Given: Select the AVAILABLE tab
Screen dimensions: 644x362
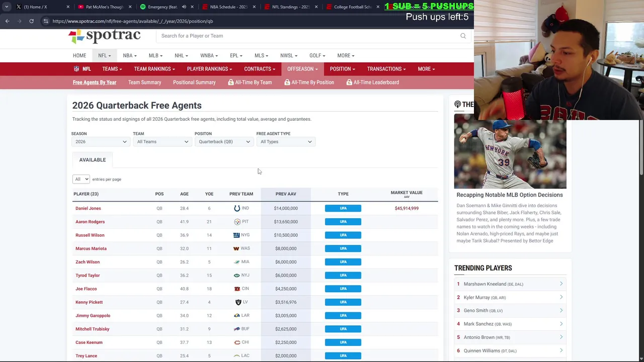Looking at the screenshot, I should tap(93, 160).
